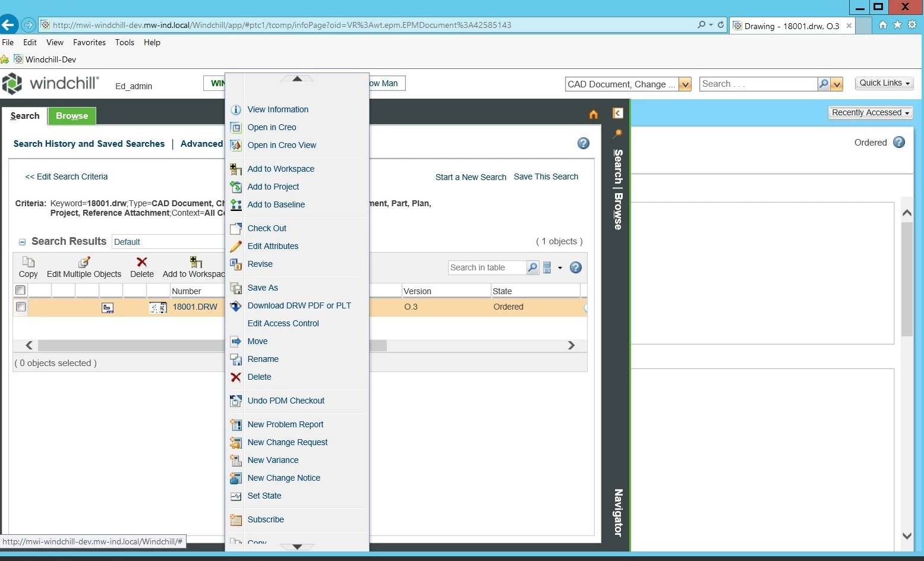The image size is (924, 561).
Task: Click the New Change Notice icon
Action: tap(236, 478)
